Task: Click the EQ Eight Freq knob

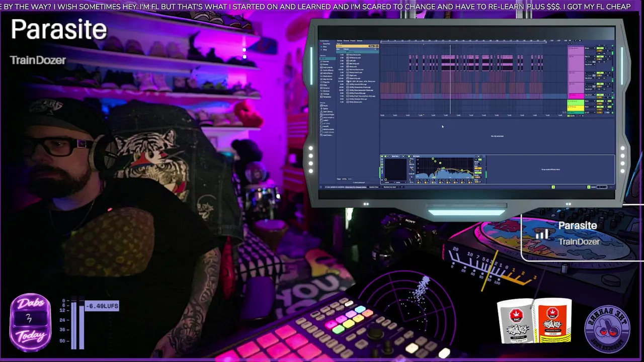Action: tap(412, 162)
